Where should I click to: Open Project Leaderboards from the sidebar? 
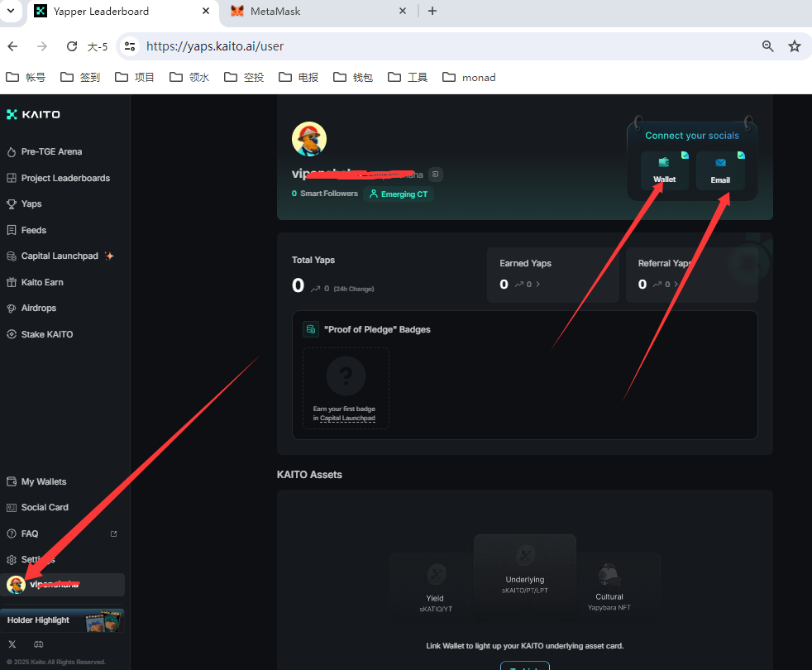click(x=58, y=178)
